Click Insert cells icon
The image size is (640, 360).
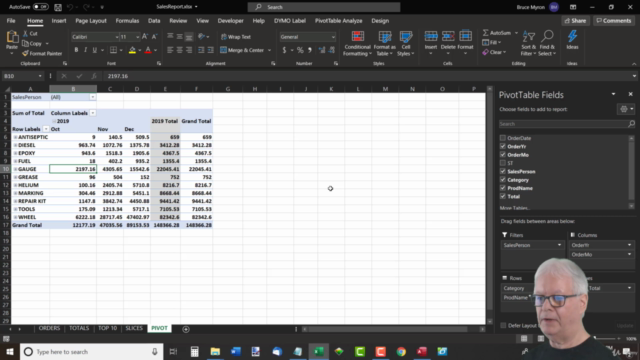coord(431,37)
